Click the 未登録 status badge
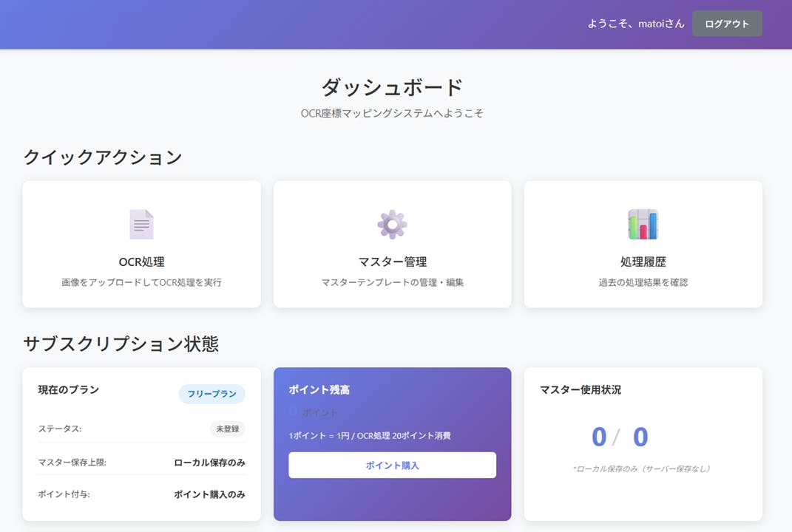 [227, 429]
